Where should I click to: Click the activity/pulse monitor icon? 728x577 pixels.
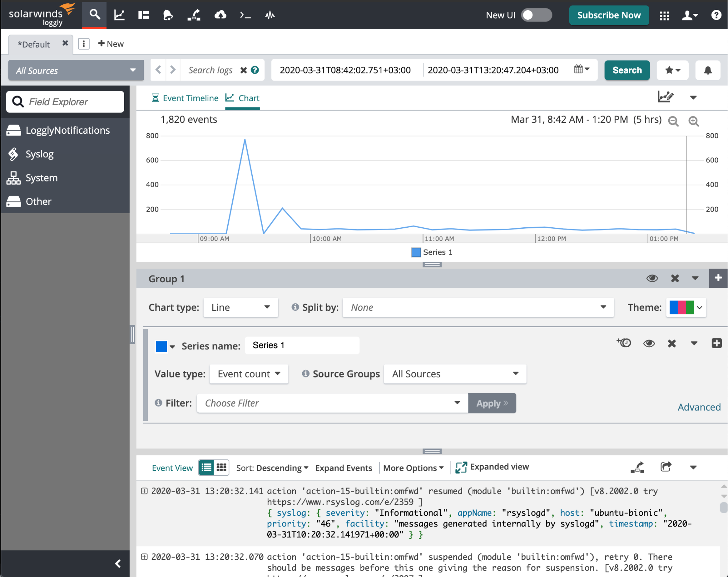tap(270, 15)
